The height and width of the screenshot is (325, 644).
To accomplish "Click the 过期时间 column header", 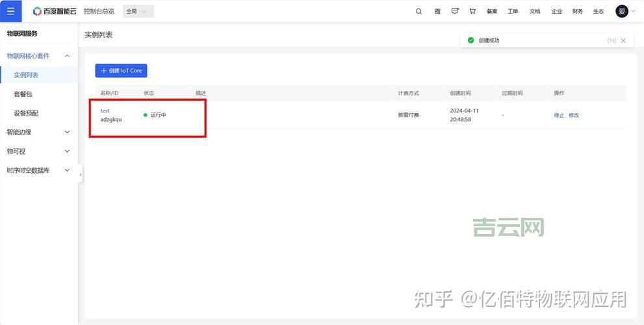I will 512,93.
